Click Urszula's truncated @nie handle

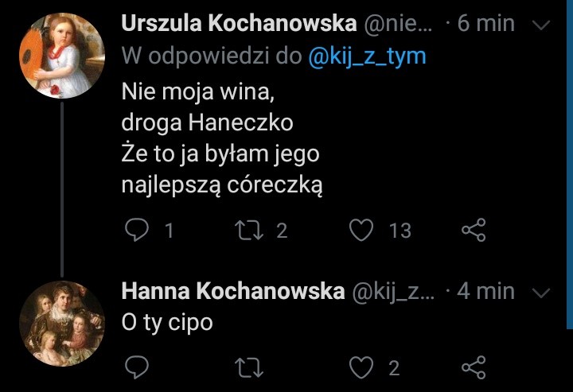[400, 24]
